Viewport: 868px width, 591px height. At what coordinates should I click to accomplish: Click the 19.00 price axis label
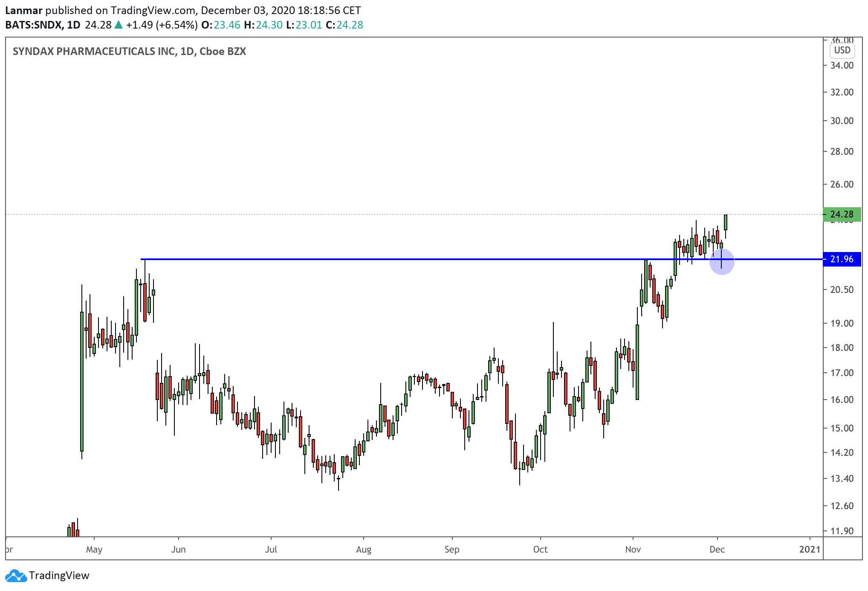click(x=842, y=323)
